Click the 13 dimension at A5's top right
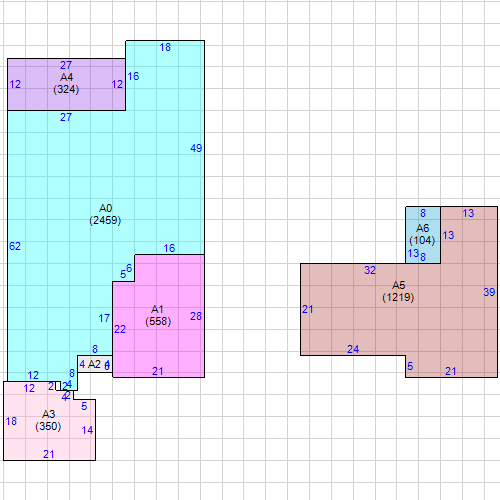This screenshot has height=500, width=500. 468,213
